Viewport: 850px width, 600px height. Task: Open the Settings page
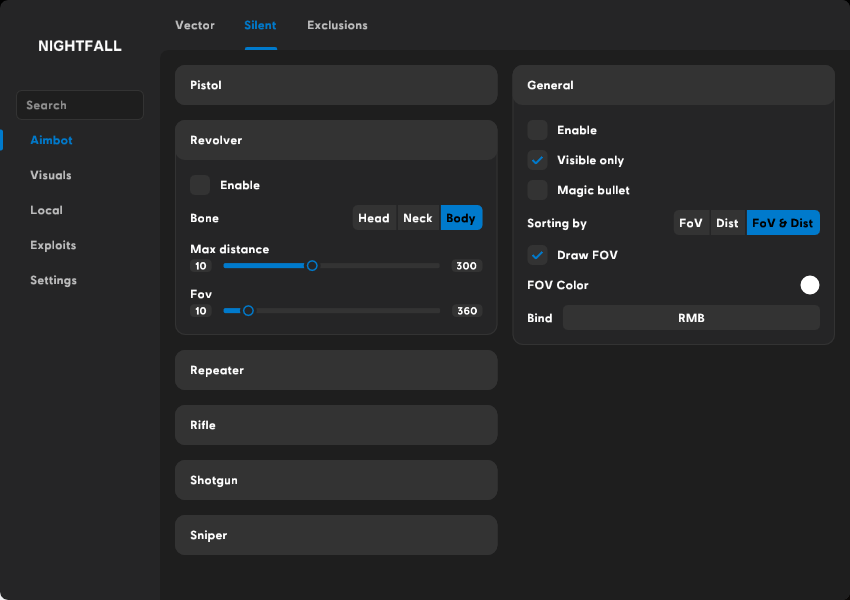pos(52,280)
